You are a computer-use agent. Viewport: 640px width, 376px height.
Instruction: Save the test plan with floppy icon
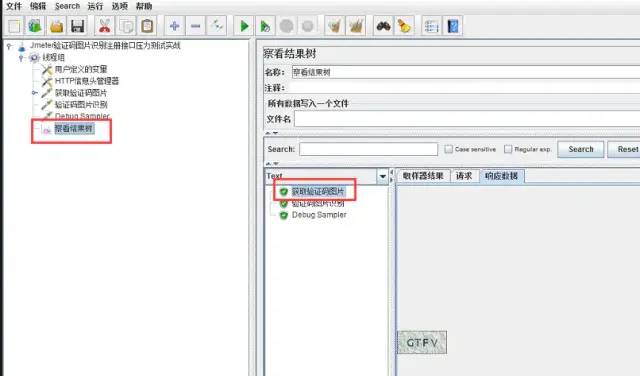click(x=78, y=26)
